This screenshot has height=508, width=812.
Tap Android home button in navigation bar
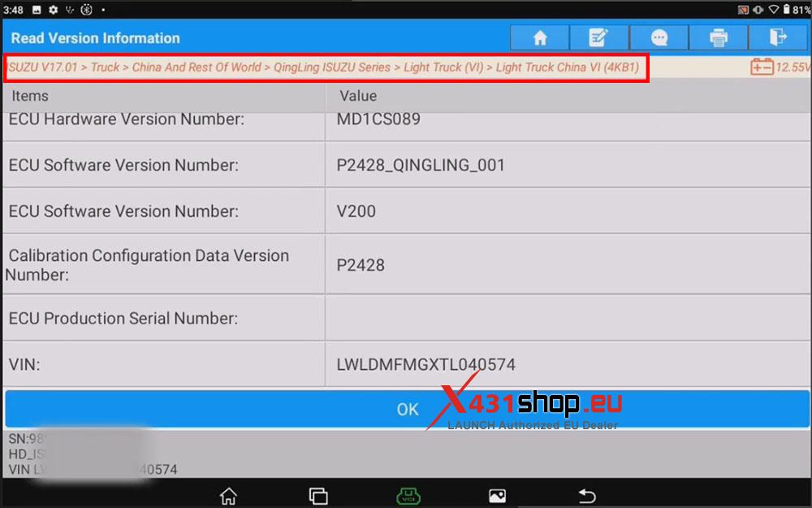[x=228, y=496]
